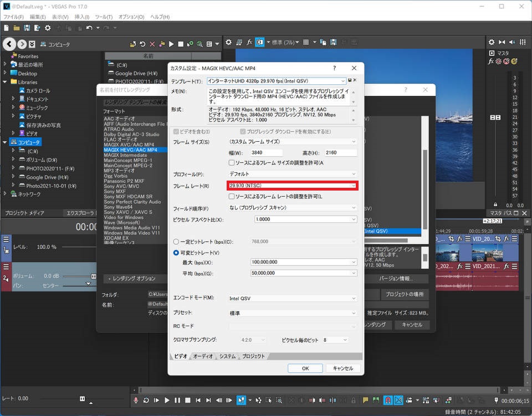
Task: Delete the template with the X icon
Action: [x=355, y=81]
